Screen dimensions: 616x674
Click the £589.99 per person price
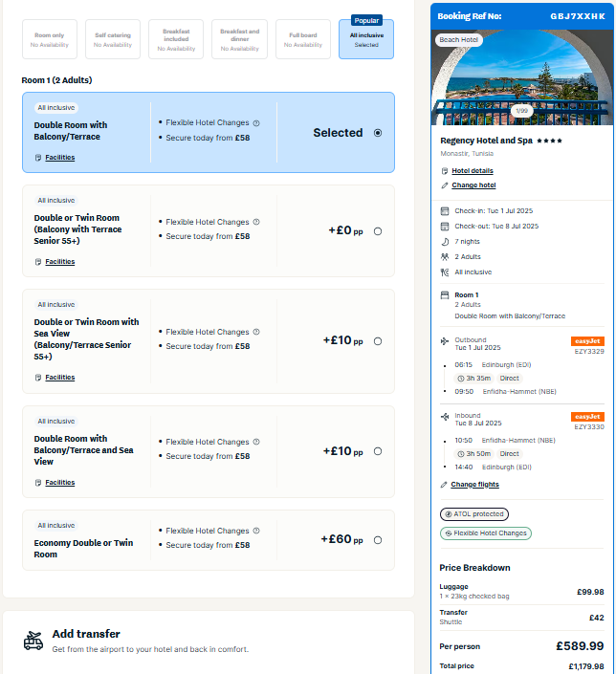point(580,645)
